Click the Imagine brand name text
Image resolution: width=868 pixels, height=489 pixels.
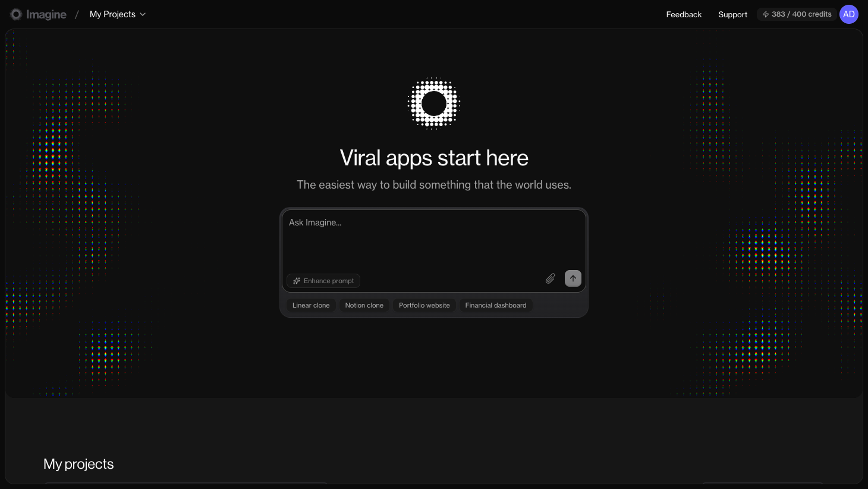click(x=46, y=14)
